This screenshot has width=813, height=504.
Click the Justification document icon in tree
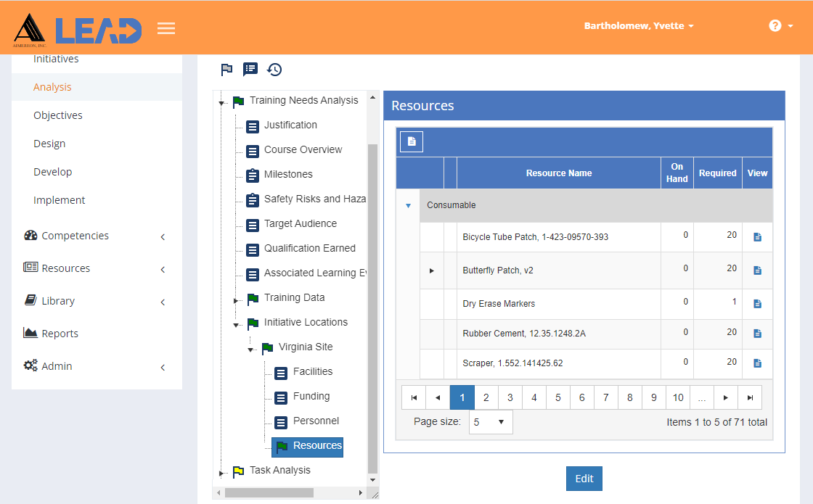pyautogui.click(x=253, y=126)
